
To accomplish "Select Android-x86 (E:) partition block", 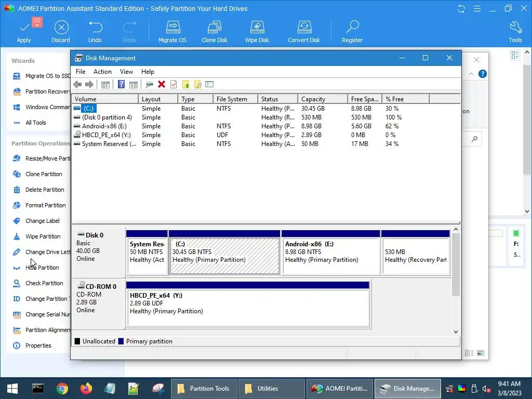I will (x=330, y=252).
